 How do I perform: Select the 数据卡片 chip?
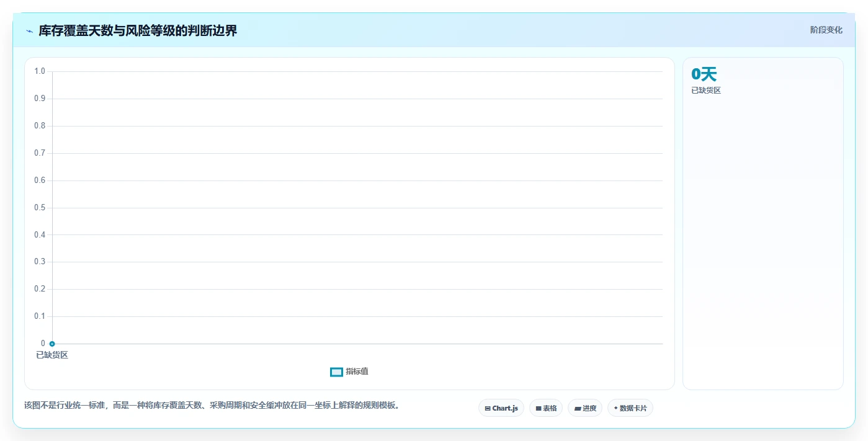point(630,408)
